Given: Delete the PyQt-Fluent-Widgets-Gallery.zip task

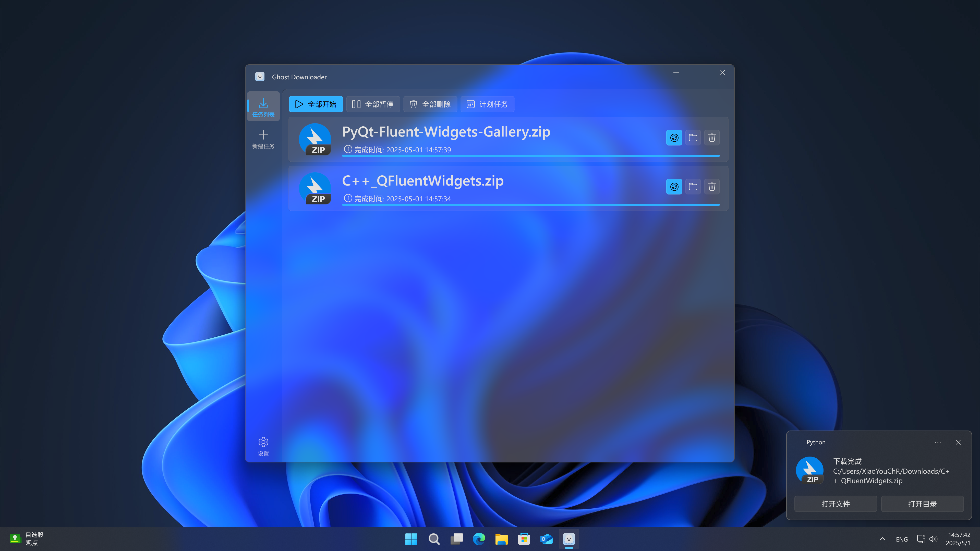Looking at the screenshot, I should point(712,138).
